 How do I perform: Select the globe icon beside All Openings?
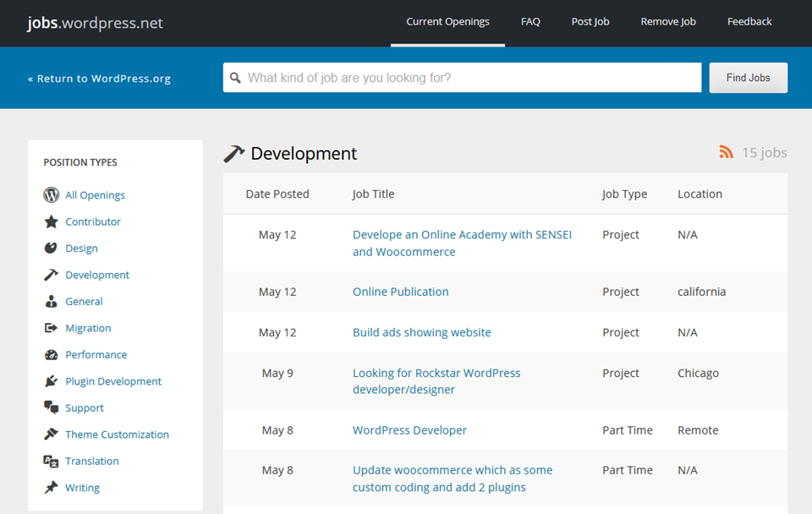pos(50,194)
